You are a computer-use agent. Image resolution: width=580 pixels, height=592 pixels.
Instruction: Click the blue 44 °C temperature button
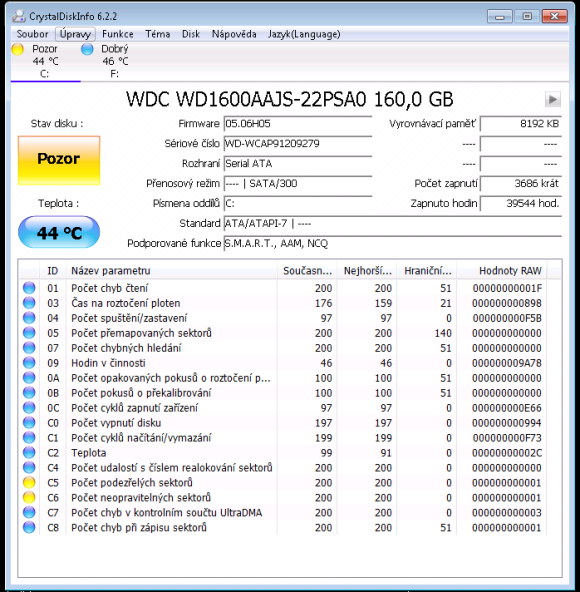(59, 232)
